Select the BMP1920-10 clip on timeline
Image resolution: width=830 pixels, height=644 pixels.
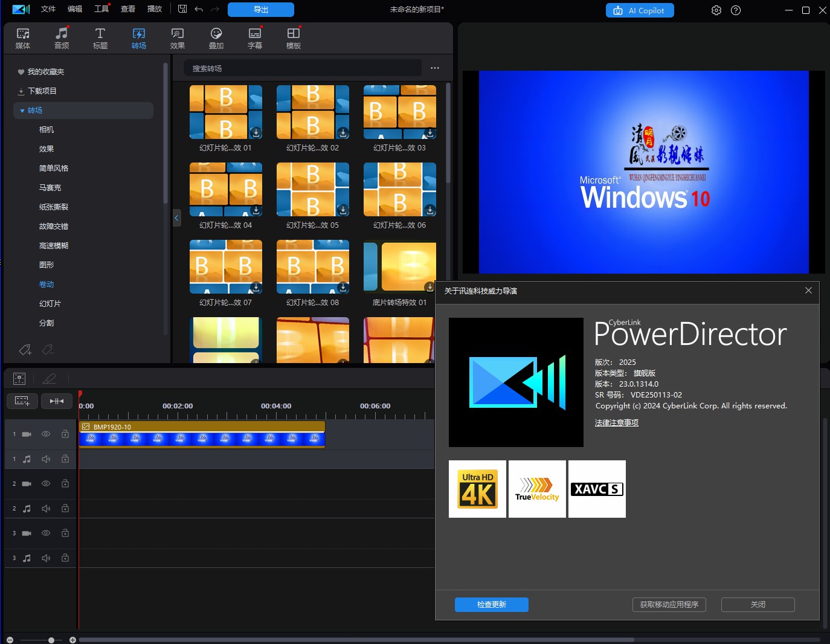(202, 435)
